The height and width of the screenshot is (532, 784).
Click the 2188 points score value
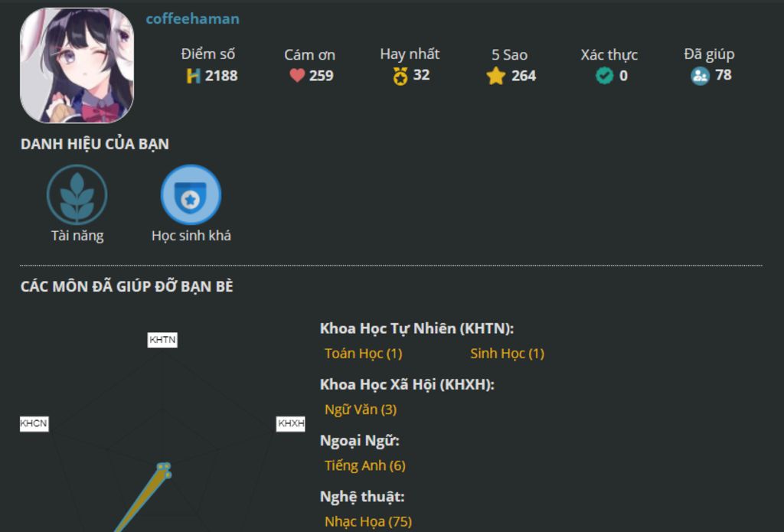(221, 76)
